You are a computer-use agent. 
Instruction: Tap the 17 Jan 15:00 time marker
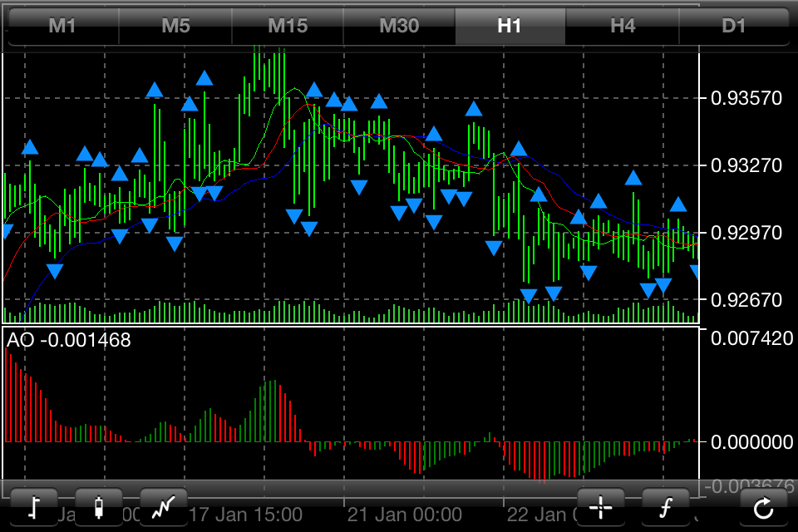pos(246,515)
